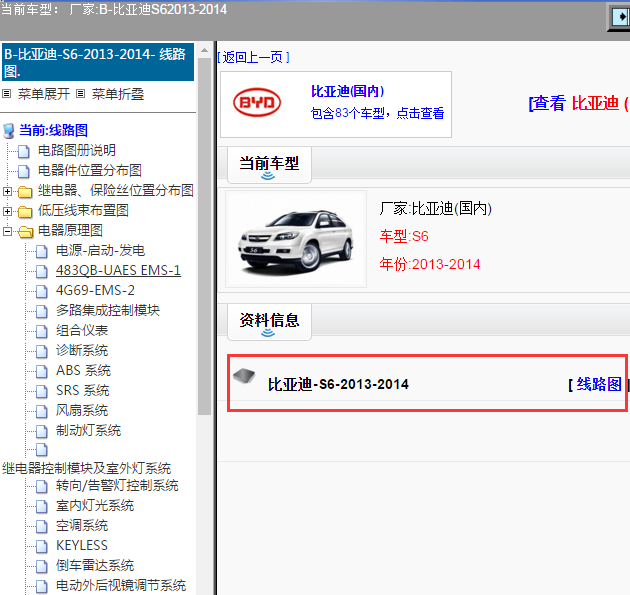Click the page icon next to 室内灯光系统
Screen dimensions: 630x595
42,507
